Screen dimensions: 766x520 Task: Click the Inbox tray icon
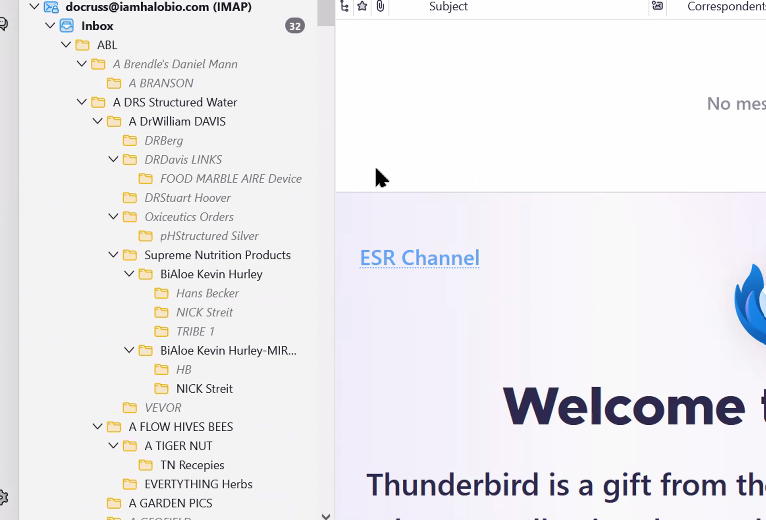tap(67, 25)
